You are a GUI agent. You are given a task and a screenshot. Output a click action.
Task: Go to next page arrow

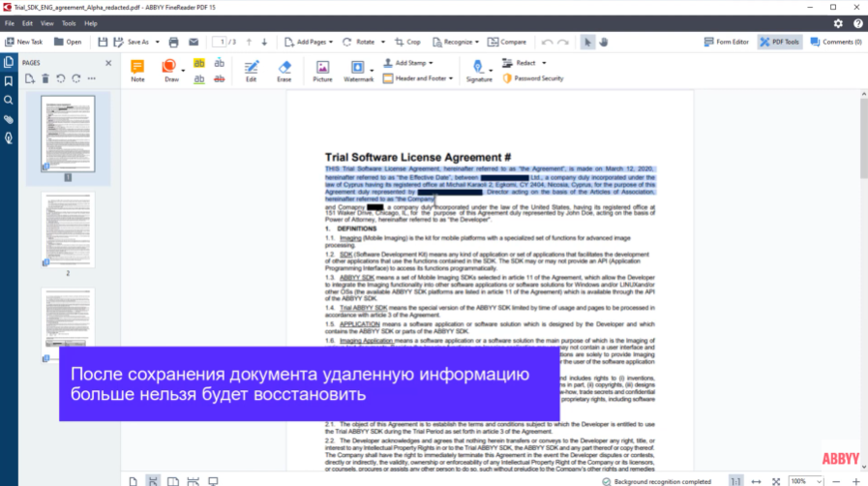[264, 42]
